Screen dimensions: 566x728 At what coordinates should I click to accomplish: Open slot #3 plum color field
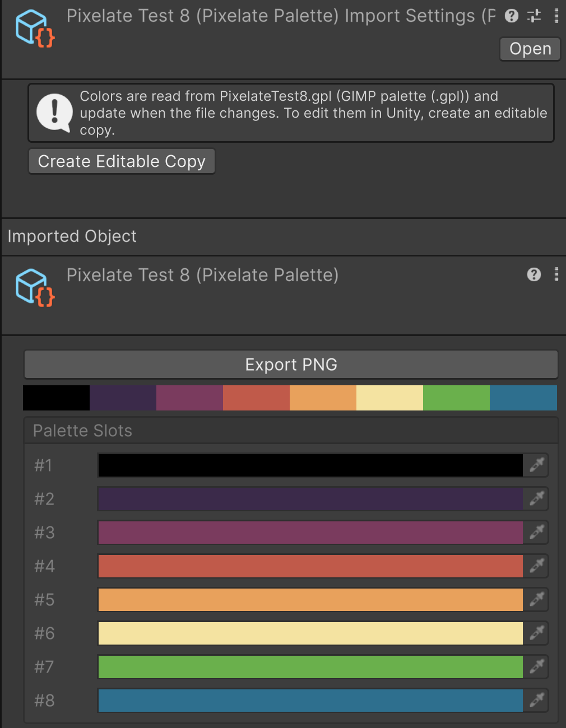point(310,533)
